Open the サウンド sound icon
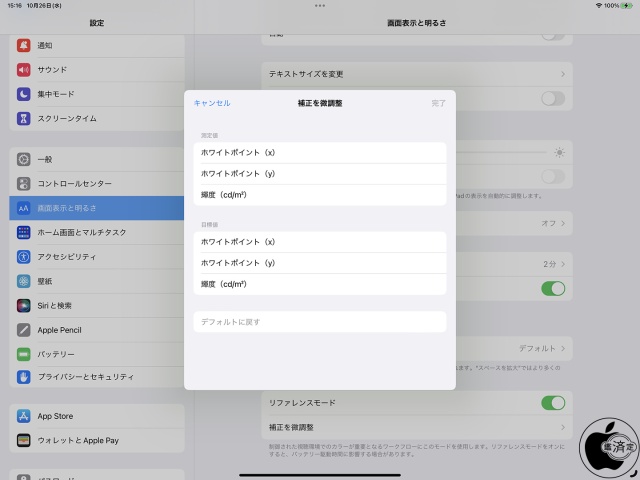 [24, 70]
